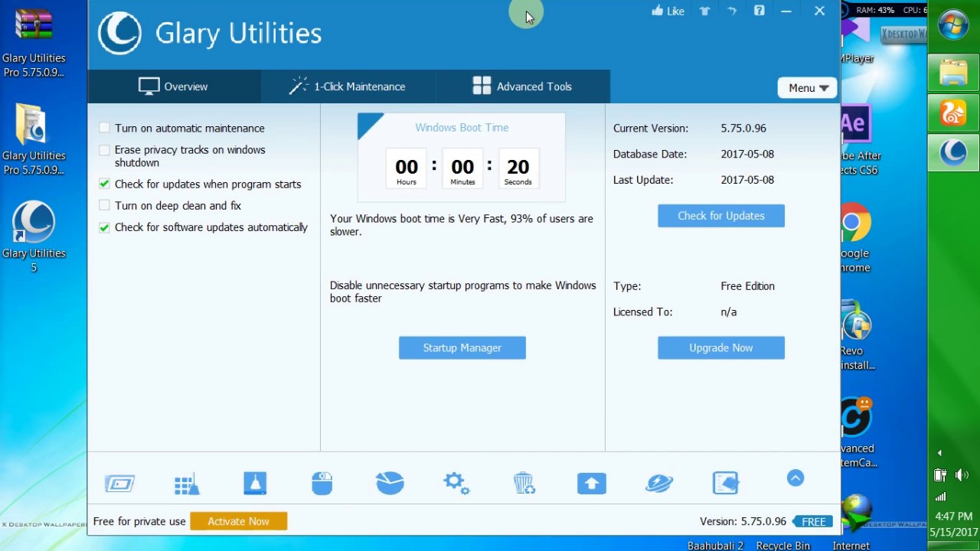The width and height of the screenshot is (980, 551).
Task: Select the Glary Utilities 5 desktop shortcut
Action: [x=34, y=236]
